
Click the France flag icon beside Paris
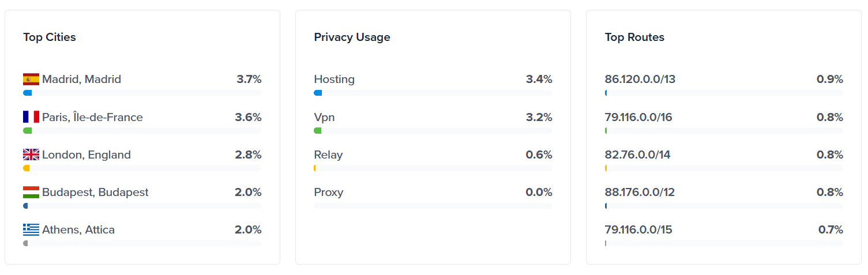31,117
